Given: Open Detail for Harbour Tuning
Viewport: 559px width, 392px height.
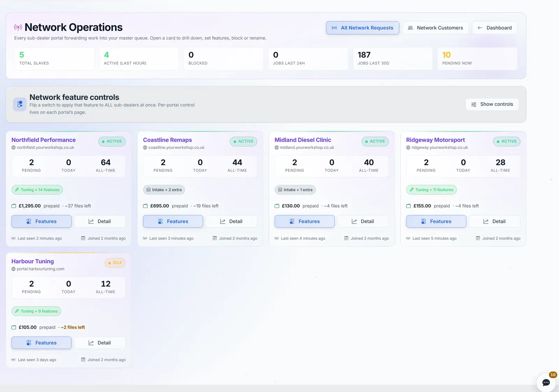Looking at the screenshot, I should 100,343.
